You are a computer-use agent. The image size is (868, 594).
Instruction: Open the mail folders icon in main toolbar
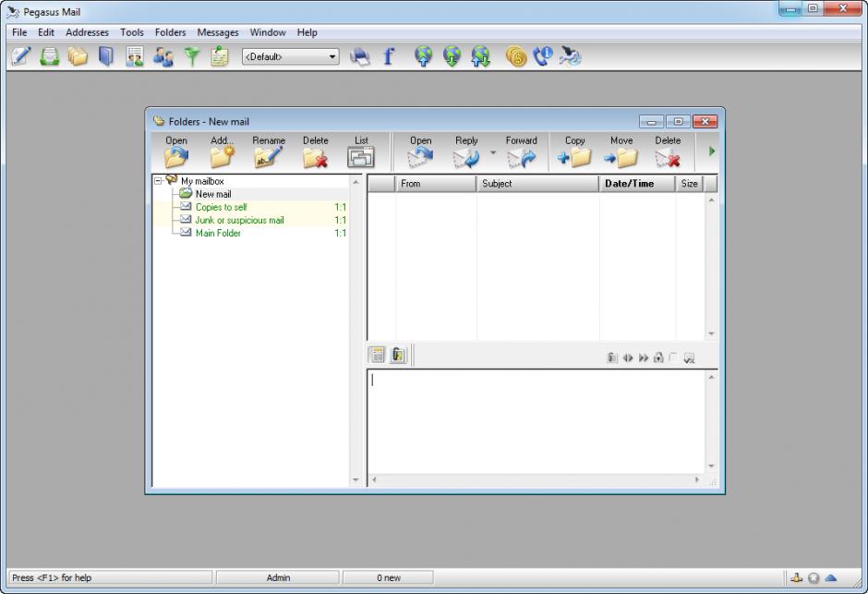78,56
